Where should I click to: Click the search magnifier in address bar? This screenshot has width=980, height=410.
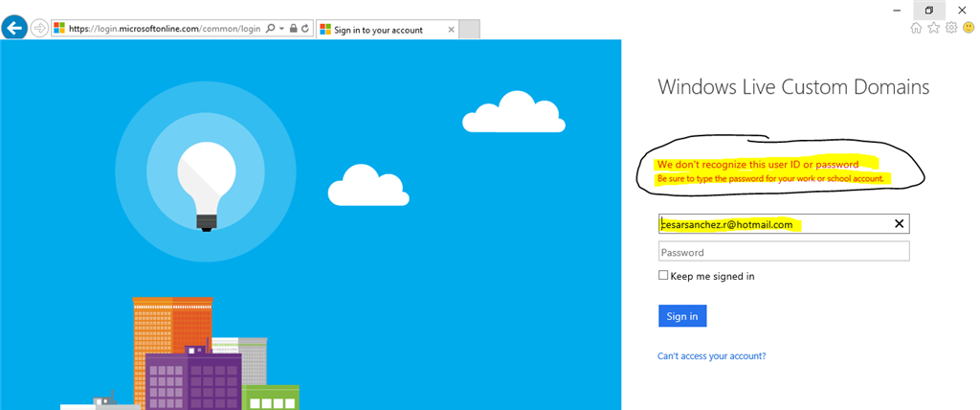[271, 28]
